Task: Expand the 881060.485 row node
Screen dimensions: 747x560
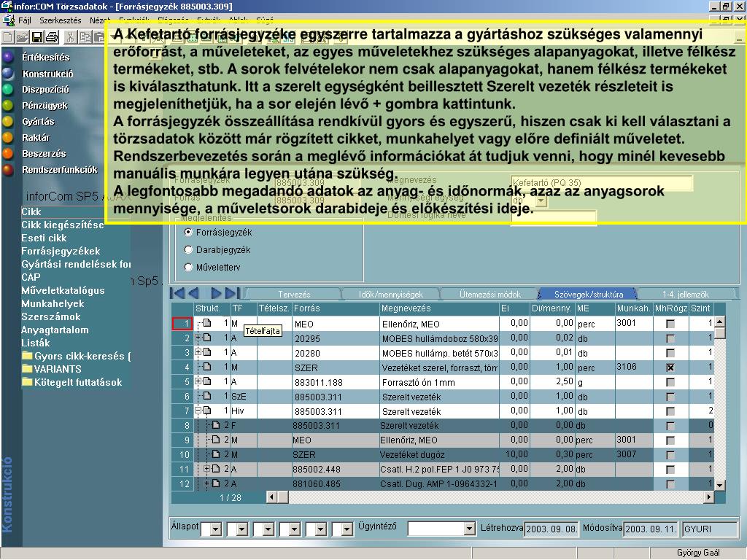Action: click(x=206, y=483)
